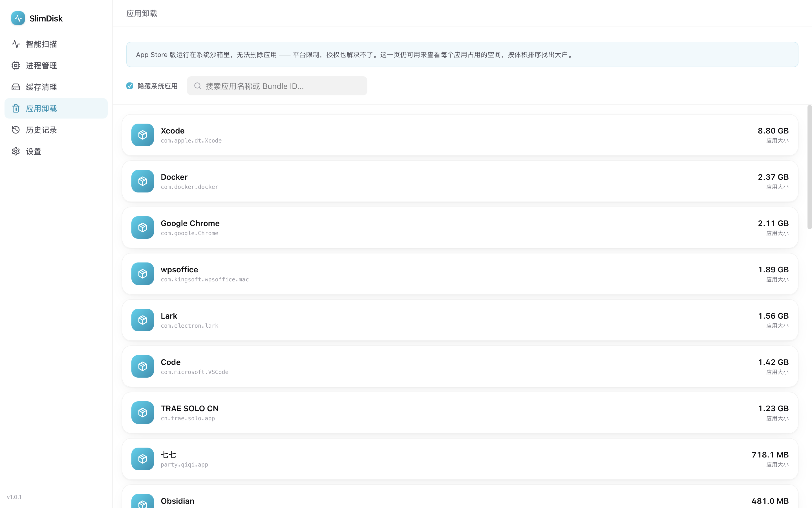Image resolution: width=812 pixels, height=508 pixels.
Task: Click the drive icon beside 缓存清理
Action: tap(16, 87)
